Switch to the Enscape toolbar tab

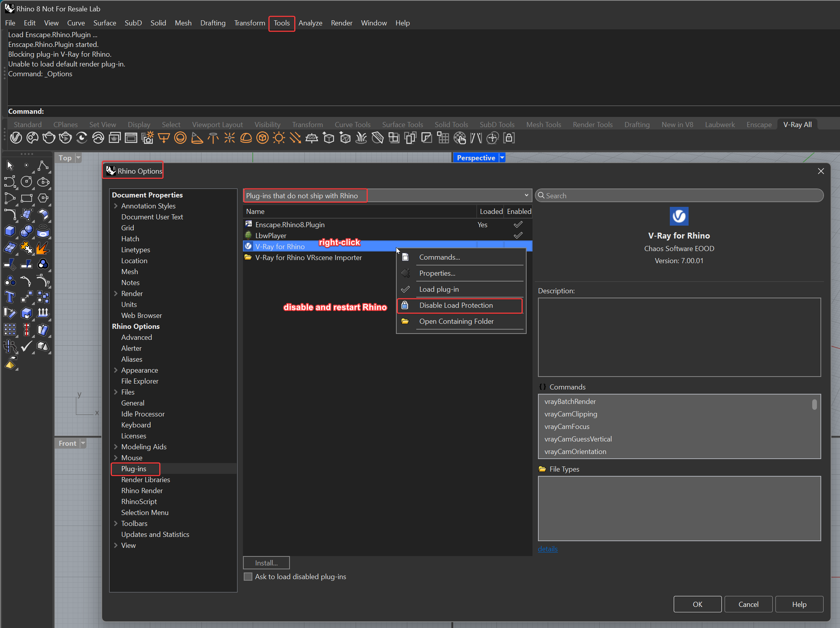point(759,124)
